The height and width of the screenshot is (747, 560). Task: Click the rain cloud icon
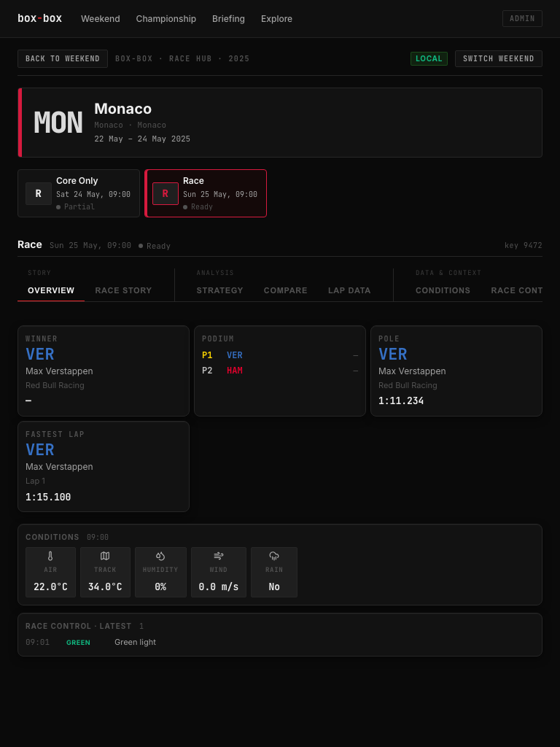click(x=274, y=556)
